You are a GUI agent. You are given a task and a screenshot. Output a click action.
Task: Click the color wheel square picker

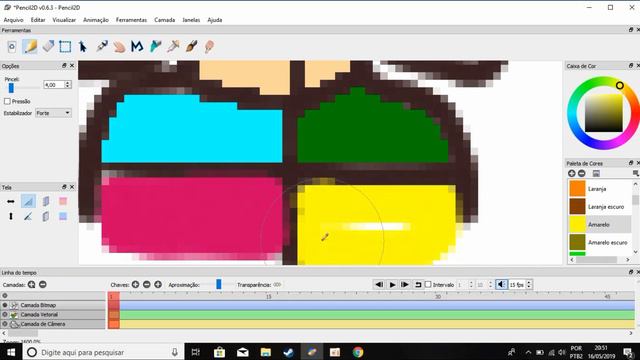604,113
